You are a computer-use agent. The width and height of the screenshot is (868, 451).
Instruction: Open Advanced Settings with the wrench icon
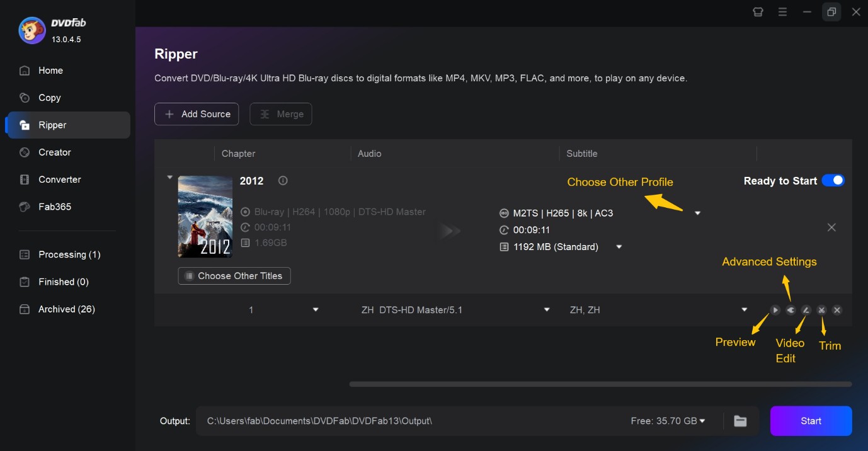[791, 309]
